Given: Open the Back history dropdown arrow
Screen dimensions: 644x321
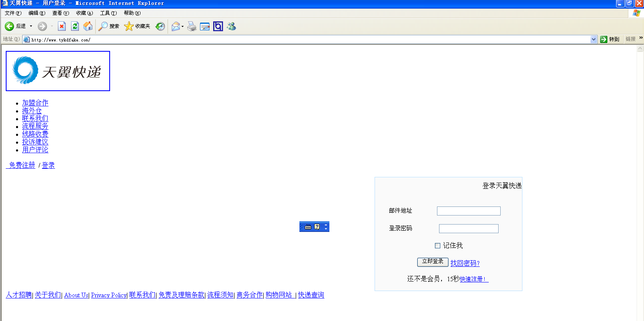Looking at the screenshot, I should tap(31, 26).
